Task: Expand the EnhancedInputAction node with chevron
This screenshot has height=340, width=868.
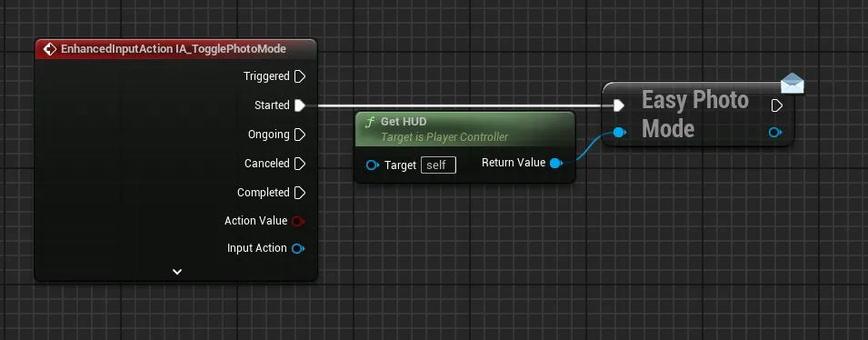Action: [177, 272]
